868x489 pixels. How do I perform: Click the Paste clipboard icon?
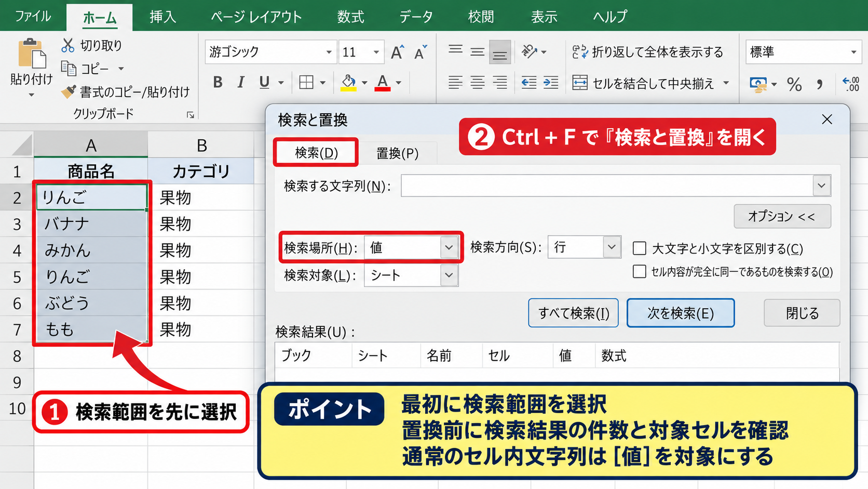coord(32,53)
